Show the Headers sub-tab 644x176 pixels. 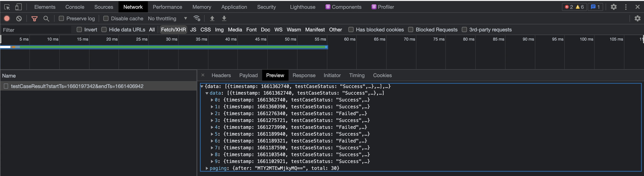221,75
